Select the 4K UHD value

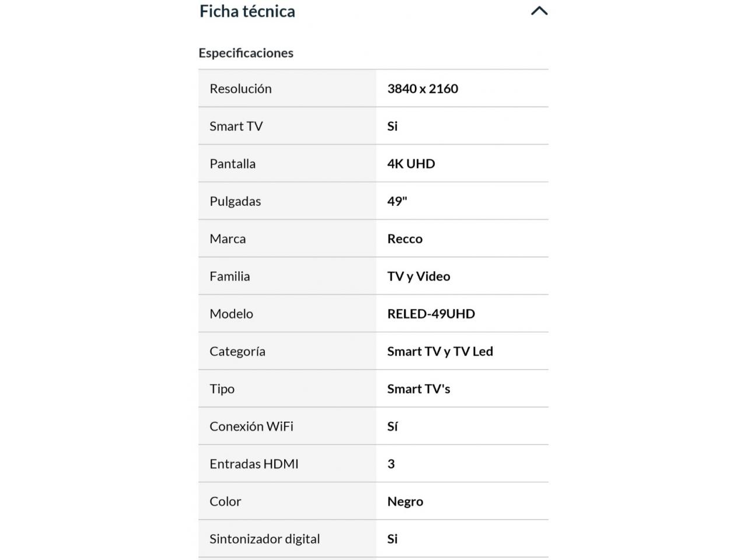pos(411,164)
